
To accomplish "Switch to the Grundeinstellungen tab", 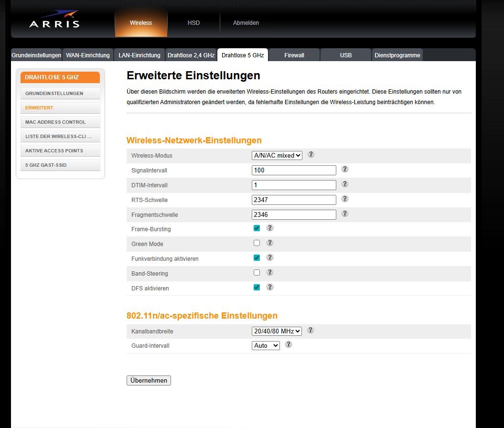I will 36,55.
